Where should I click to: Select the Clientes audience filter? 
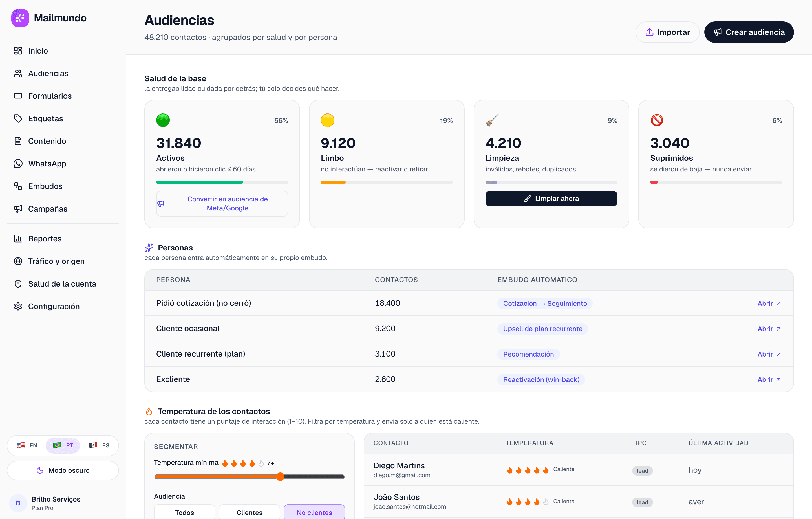[249, 512]
